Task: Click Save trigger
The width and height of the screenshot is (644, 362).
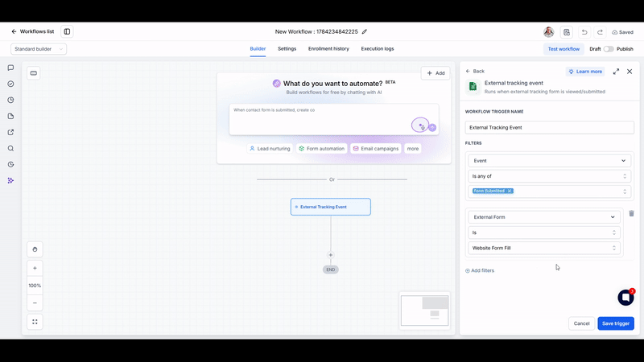Action: click(616, 323)
